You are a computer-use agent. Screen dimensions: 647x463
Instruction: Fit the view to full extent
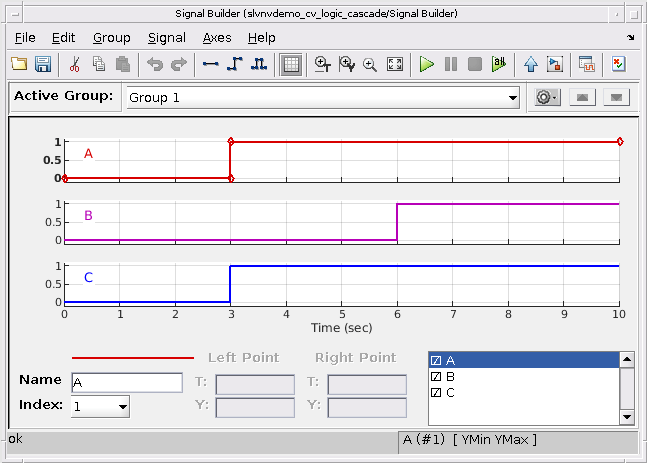tap(394, 64)
